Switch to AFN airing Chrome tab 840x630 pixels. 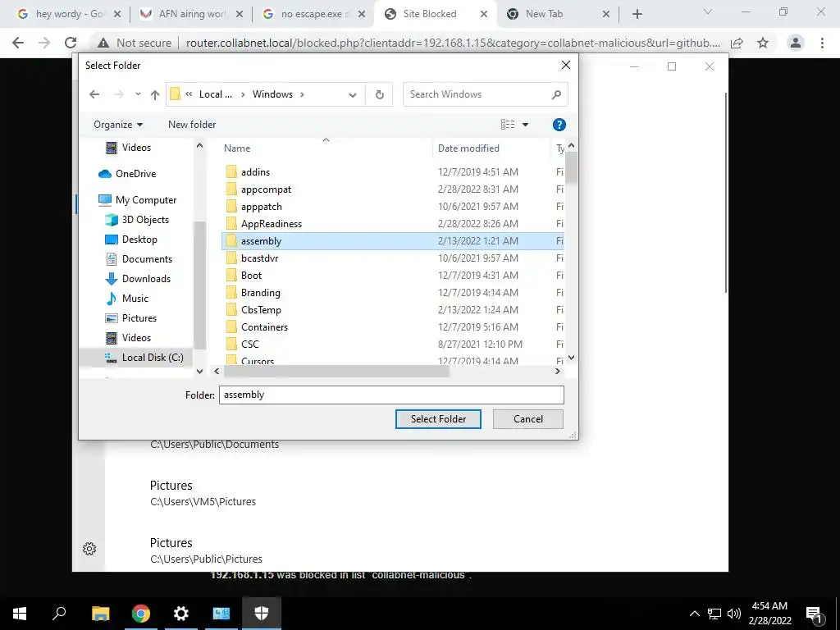(191, 14)
